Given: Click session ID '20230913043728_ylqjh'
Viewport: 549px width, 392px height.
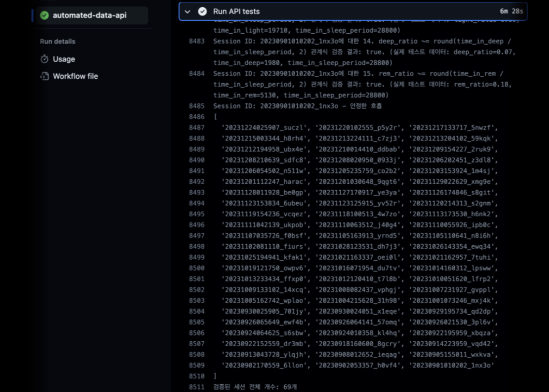Looking at the screenshot, I should [x=264, y=354].
